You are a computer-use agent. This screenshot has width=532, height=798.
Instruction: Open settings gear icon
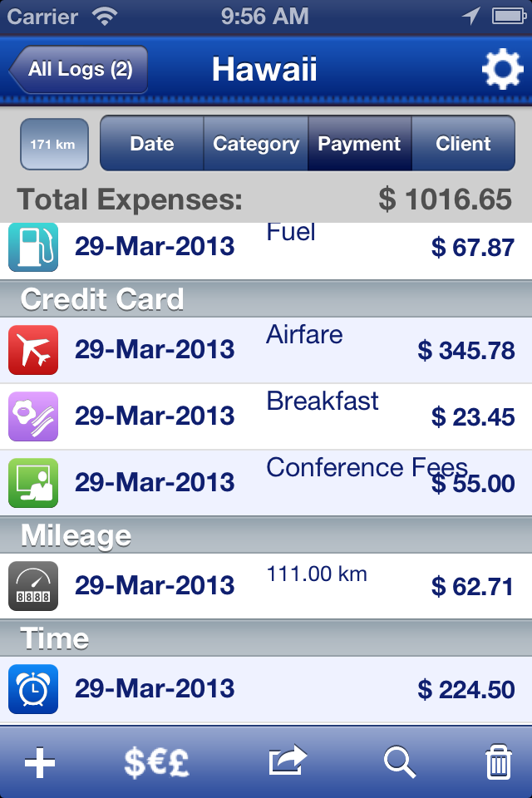502,70
